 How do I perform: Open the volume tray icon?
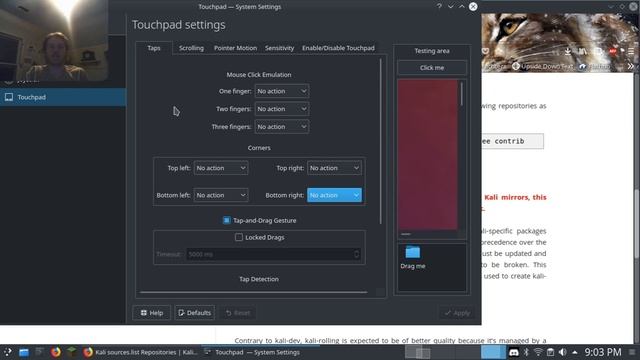[562, 352]
